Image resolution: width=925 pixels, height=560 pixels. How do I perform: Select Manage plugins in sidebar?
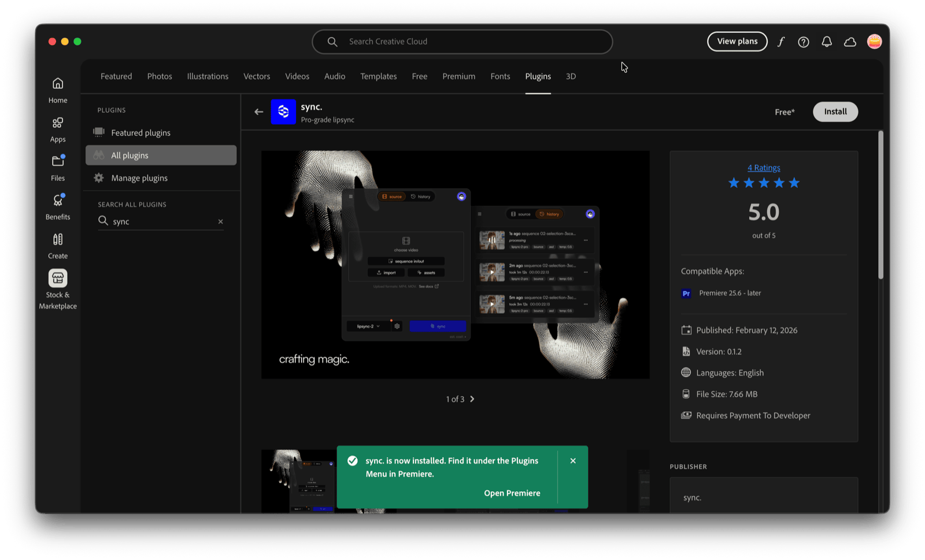click(x=139, y=178)
